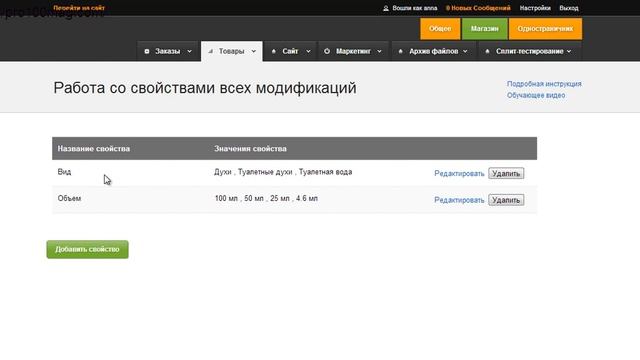This screenshot has height=360, width=640.
Task: Switch to the Общее section
Action: click(440, 29)
